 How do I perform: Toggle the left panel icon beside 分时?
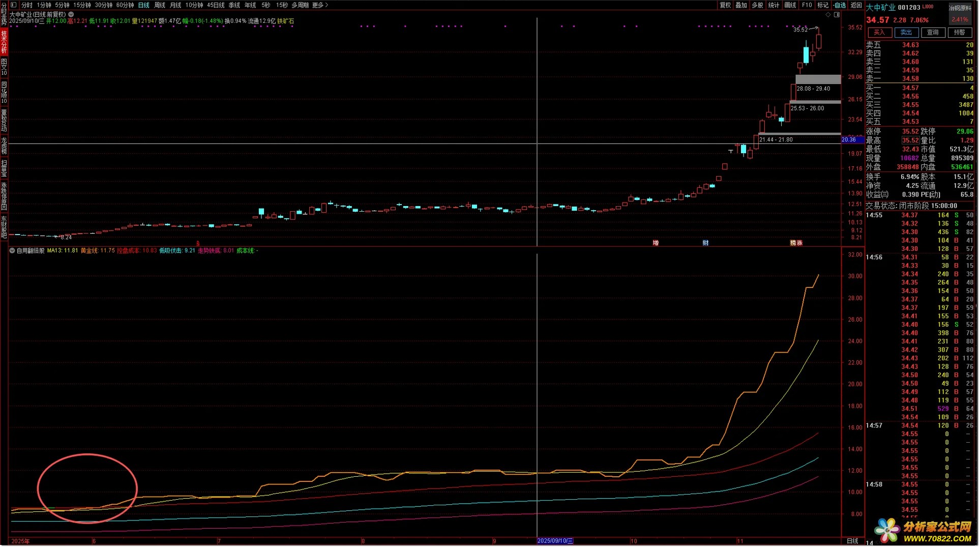coord(14,5)
